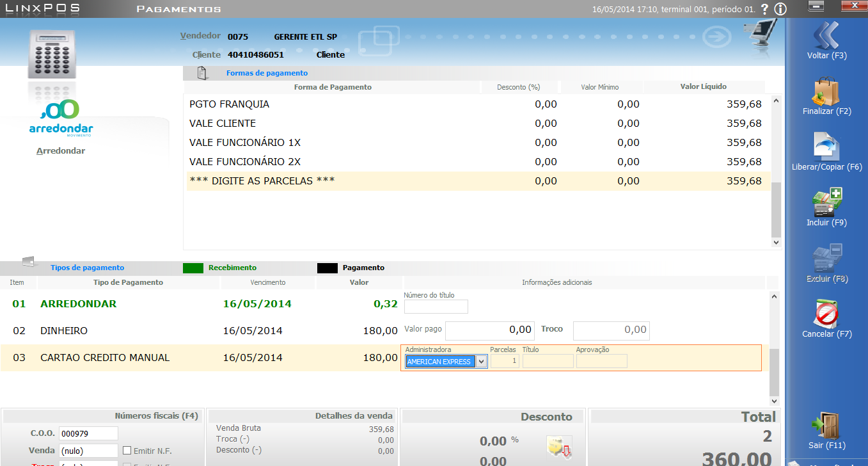Open help with the question mark icon

pos(764,9)
